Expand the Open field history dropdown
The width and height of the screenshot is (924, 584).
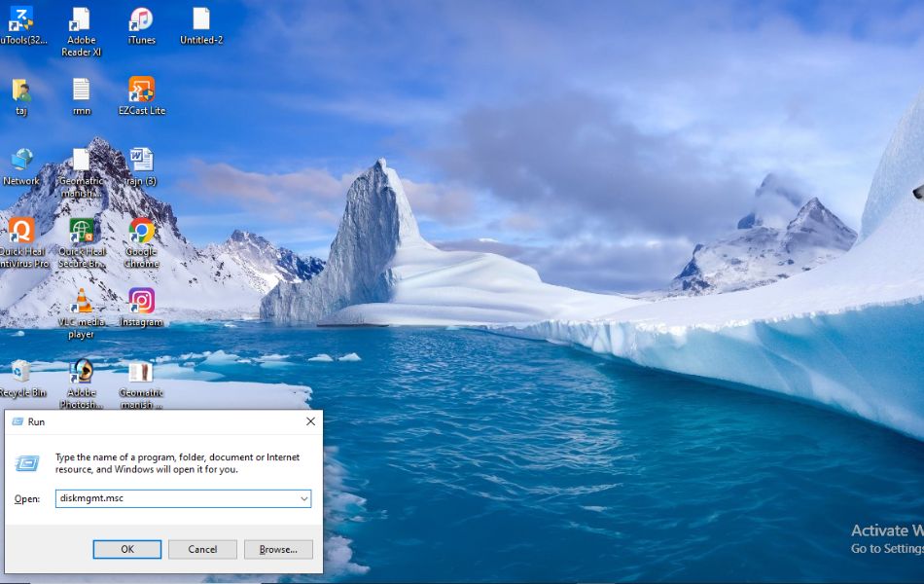click(x=302, y=498)
